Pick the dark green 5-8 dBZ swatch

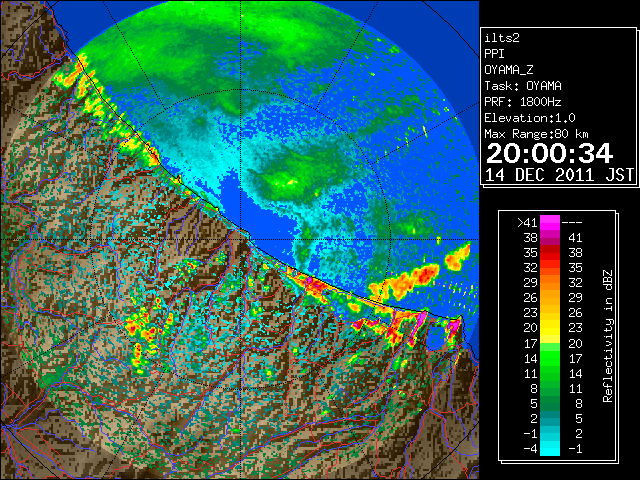(550, 403)
